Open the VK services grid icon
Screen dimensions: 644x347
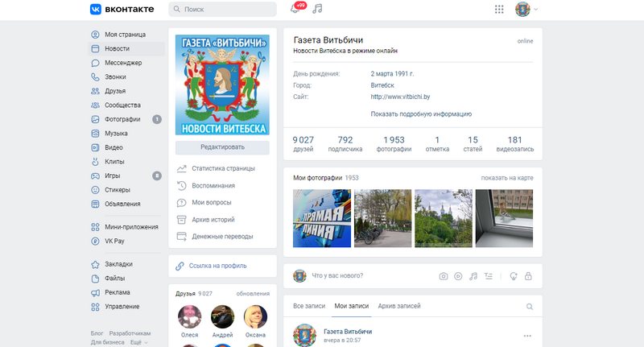coord(499,9)
